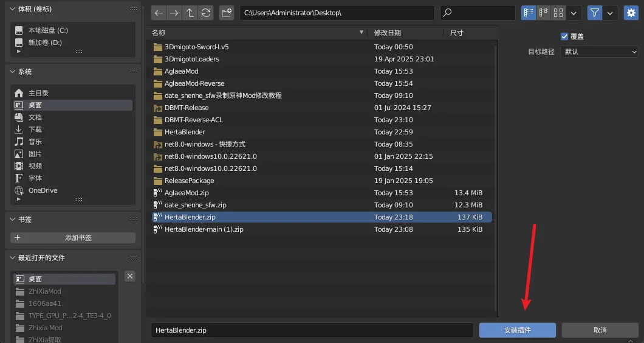The image size is (644, 343).
Task: Select file AglaeaMod.zip
Action: (321, 193)
